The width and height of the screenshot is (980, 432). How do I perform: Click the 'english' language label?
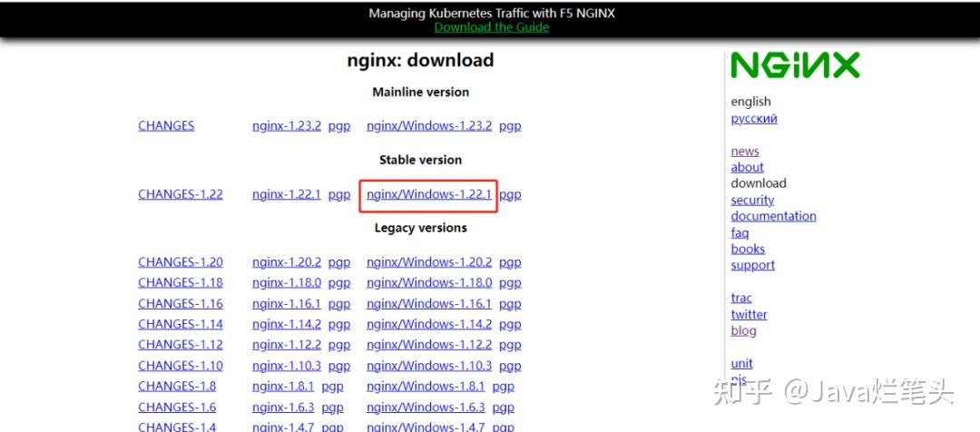(x=750, y=102)
